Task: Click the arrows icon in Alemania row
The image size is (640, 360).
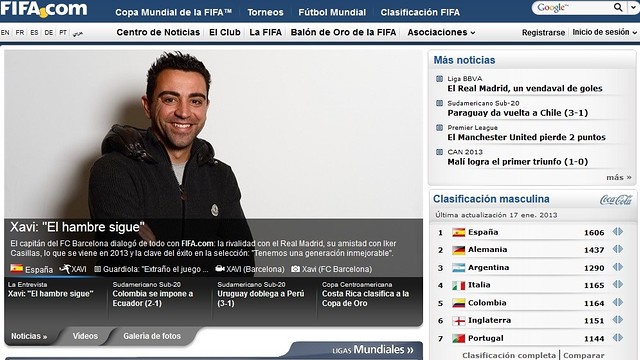Action: 618,249
